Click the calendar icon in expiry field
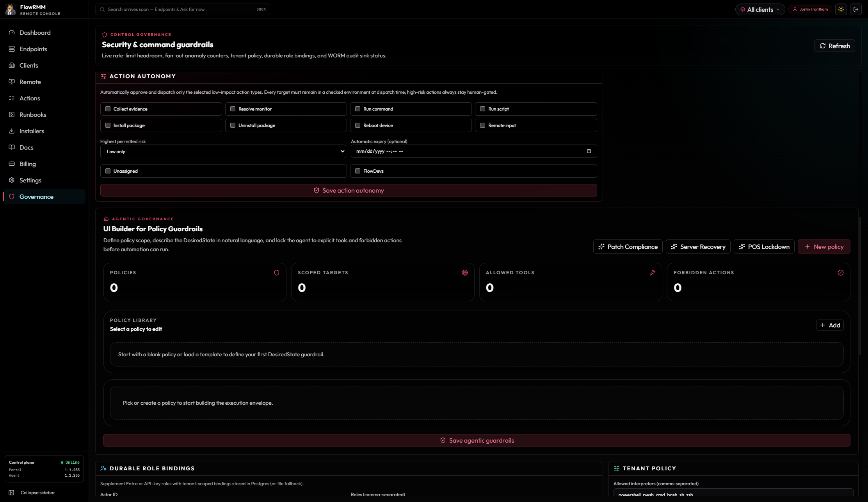 pos(589,151)
